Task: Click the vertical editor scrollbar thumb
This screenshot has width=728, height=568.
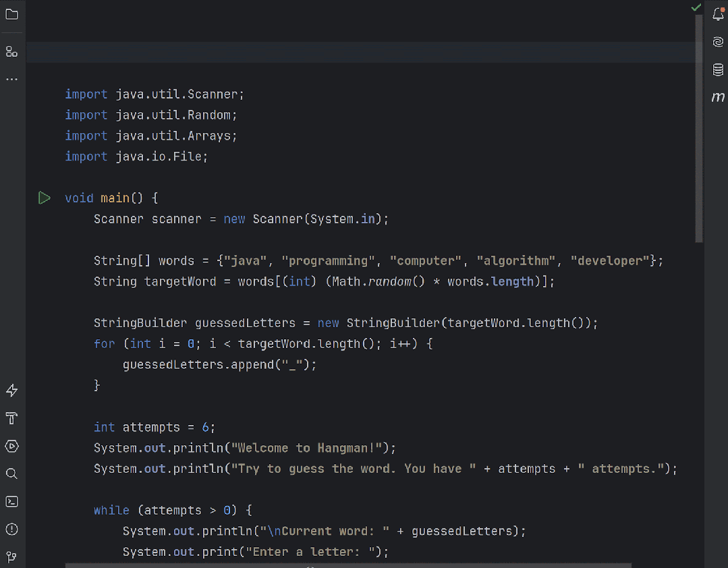Action: tap(699, 128)
